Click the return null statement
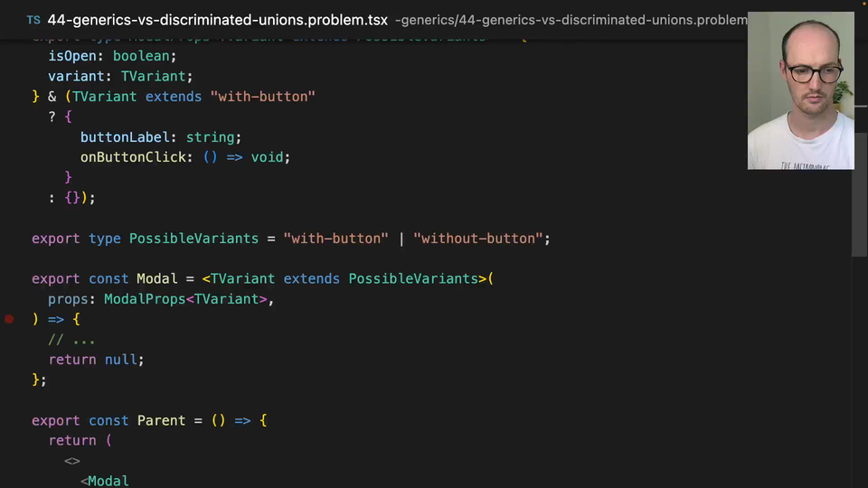 point(96,360)
